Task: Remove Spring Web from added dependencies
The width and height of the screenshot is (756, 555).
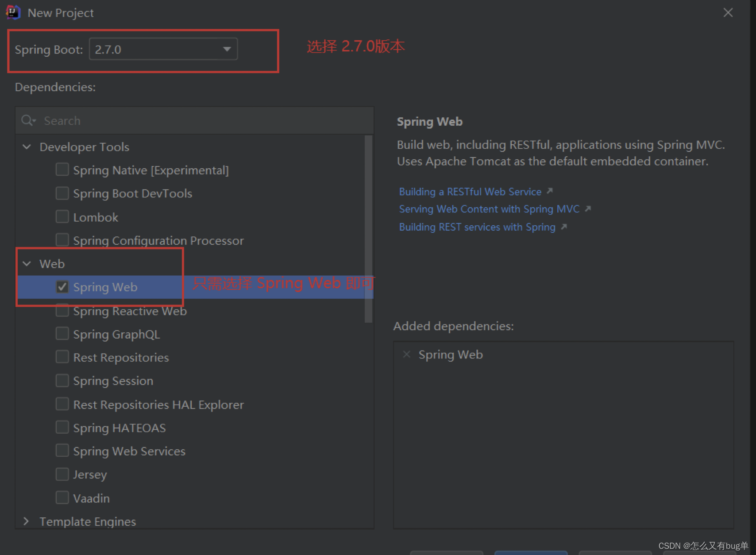Action: point(407,355)
